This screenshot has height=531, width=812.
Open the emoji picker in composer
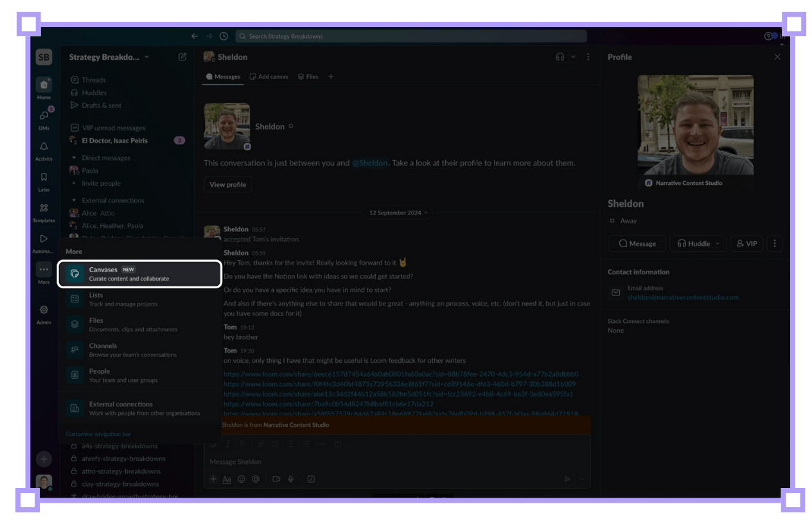point(242,479)
